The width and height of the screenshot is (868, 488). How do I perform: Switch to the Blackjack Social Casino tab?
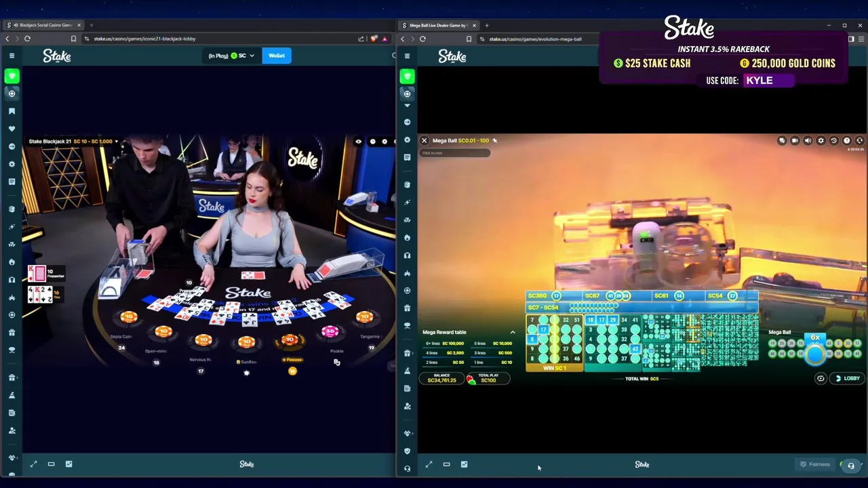click(x=44, y=25)
